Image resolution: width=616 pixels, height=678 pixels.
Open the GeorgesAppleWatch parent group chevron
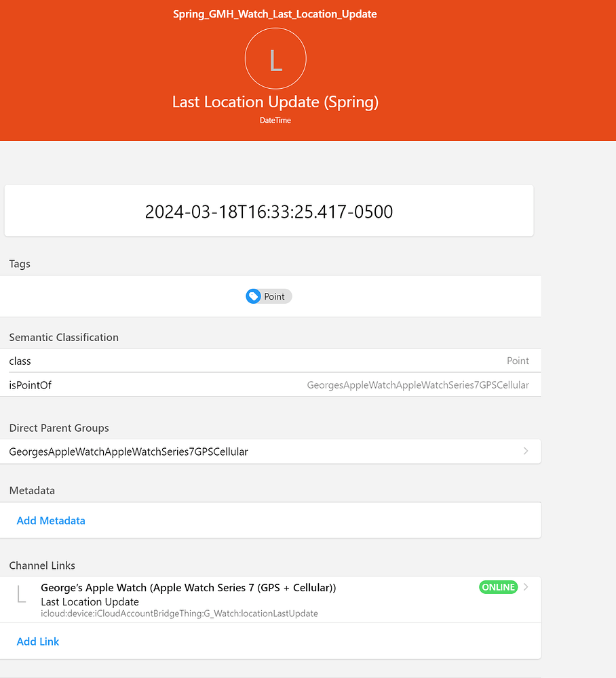pyautogui.click(x=526, y=451)
